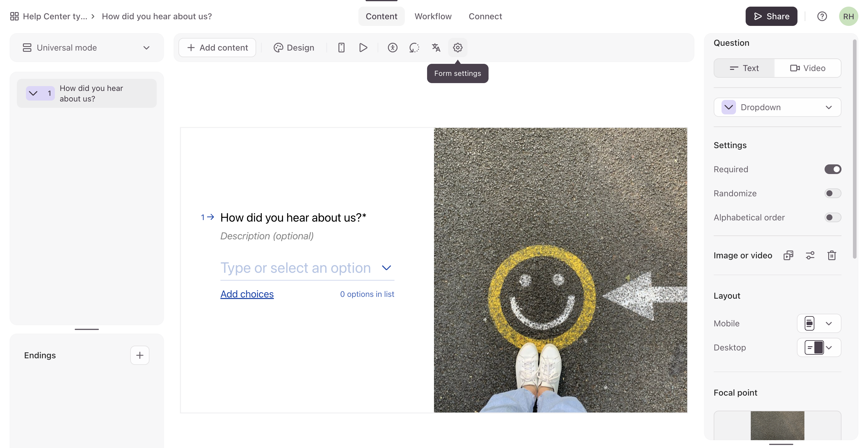This screenshot has width=868, height=448.
Task: Select question 1 in the sidebar
Action: point(86,93)
